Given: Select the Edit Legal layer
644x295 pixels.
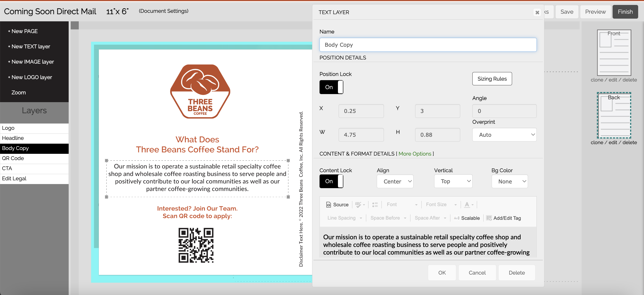Looking at the screenshot, I should point(34,178).
